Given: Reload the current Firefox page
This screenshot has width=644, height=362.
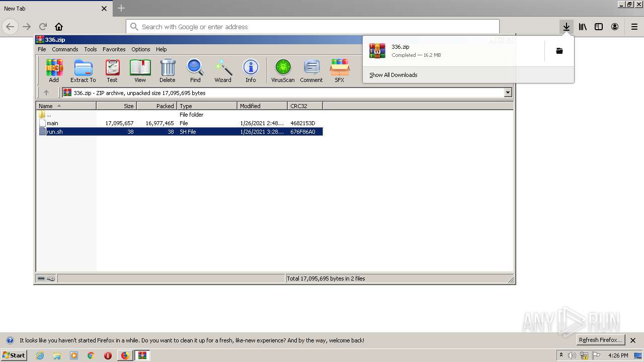Looking at the screenshot, I should pyautogui.click(x=43, y=27).
